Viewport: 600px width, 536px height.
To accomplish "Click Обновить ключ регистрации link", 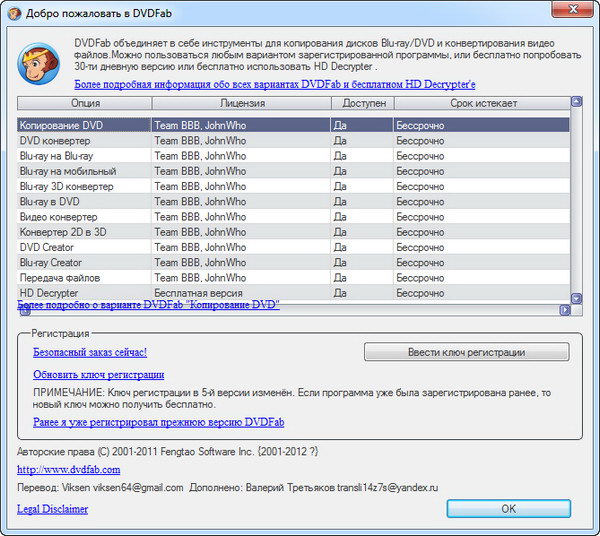I will tap(98, 375).
